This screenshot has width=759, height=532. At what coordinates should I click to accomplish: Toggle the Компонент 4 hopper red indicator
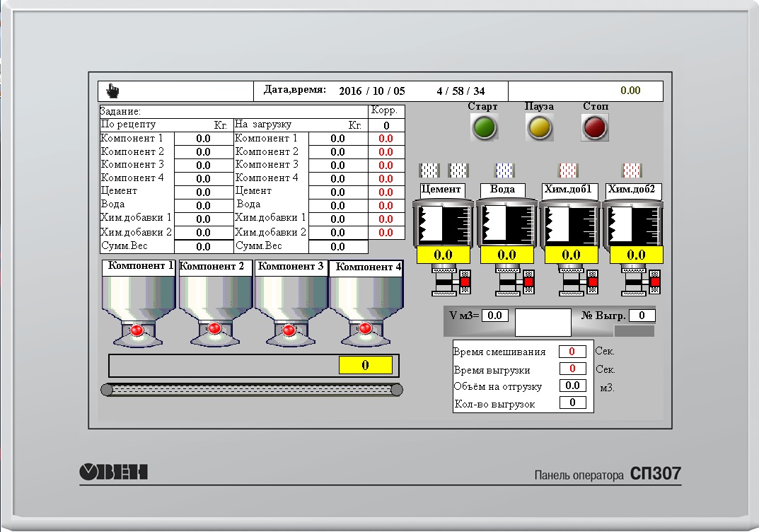(365, 329)
